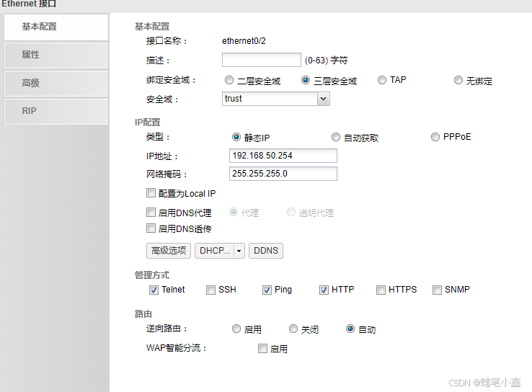Set 逆向路由 to 启用
Screen dimensions: 532x392
(236, 329)
